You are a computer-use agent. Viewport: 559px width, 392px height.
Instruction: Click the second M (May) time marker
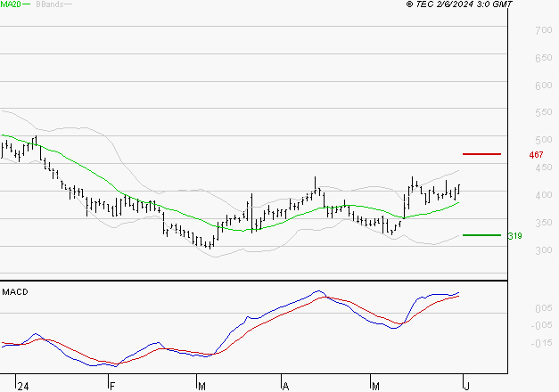pyautogui.click(x=375, y=387)
